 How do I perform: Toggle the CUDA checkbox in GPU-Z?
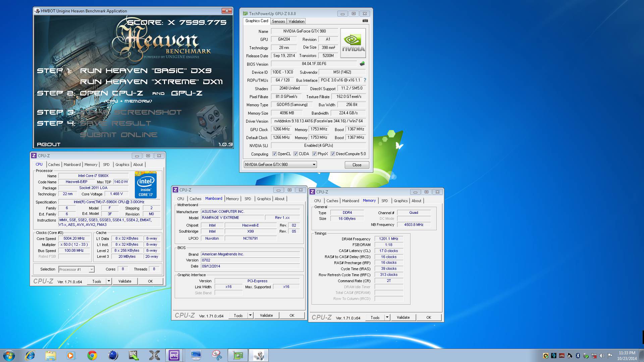click(x=296, y=154)
